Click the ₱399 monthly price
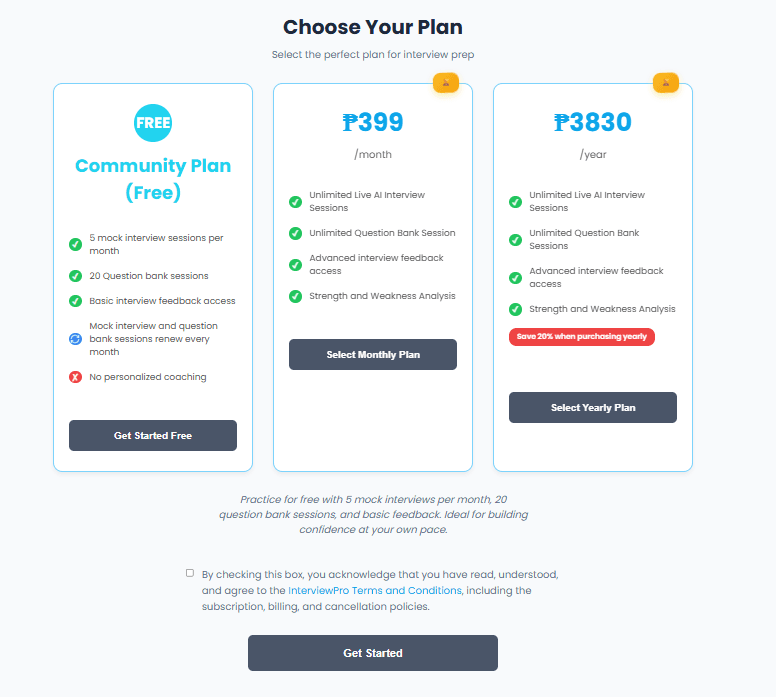 tap(372, 123)
